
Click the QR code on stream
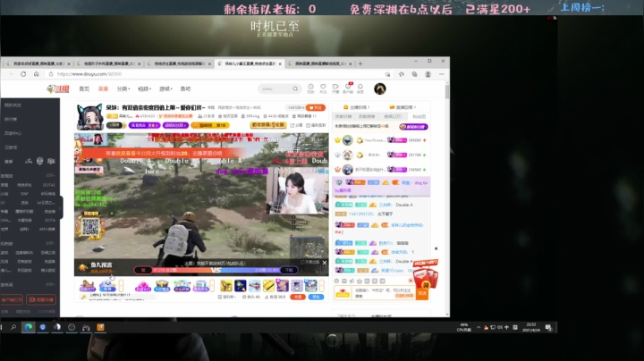[90, 226]
